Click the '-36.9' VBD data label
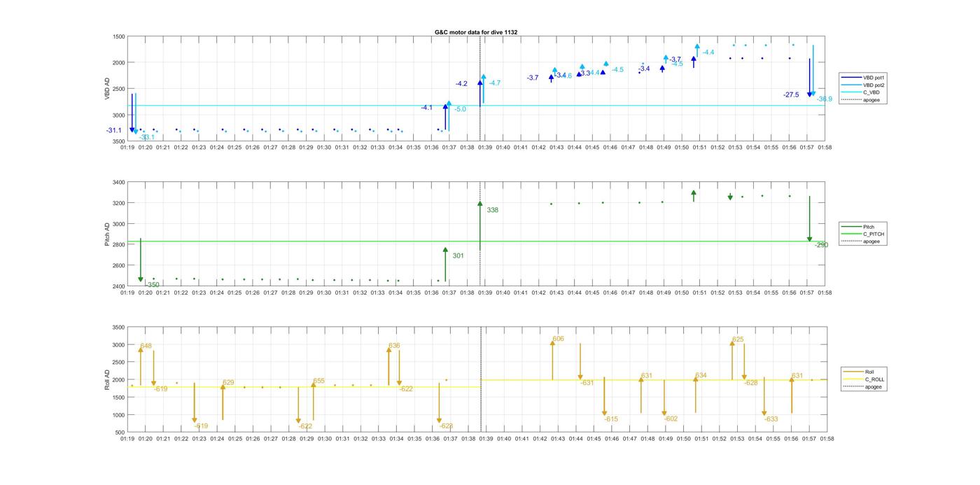The height and width of the screenshot is (485, 980). coord(825,99)
